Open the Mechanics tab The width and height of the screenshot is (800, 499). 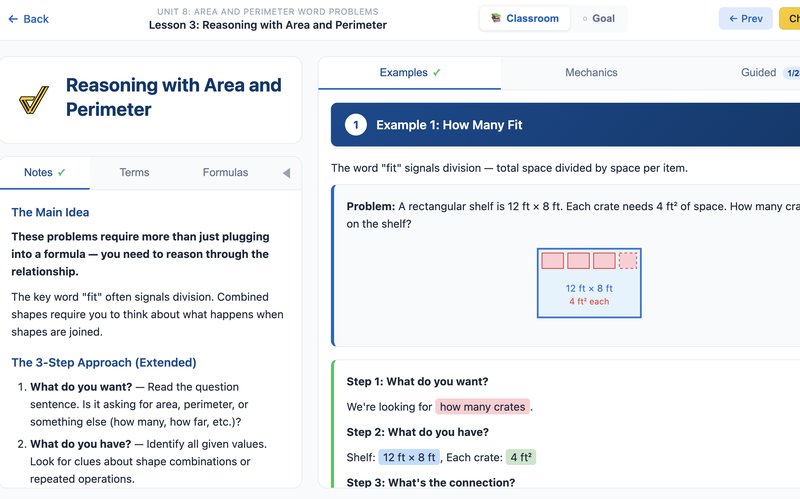[x=591, y=72]
